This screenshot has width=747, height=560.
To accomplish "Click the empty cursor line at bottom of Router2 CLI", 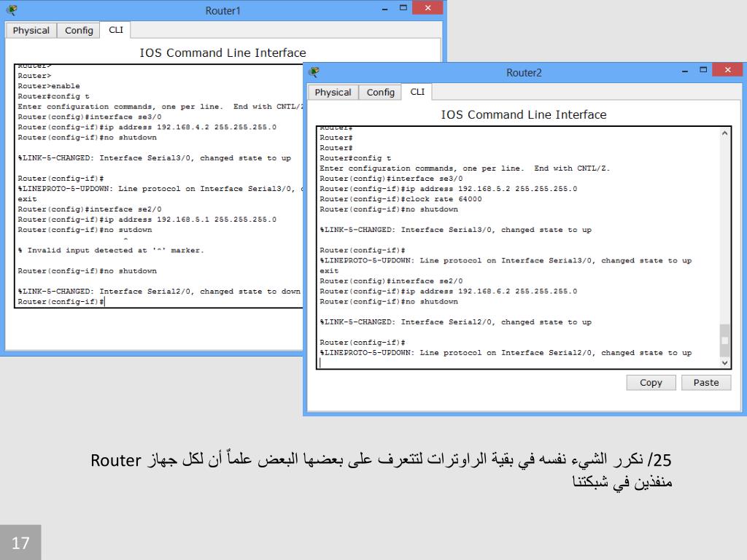I will coord(519,363).
